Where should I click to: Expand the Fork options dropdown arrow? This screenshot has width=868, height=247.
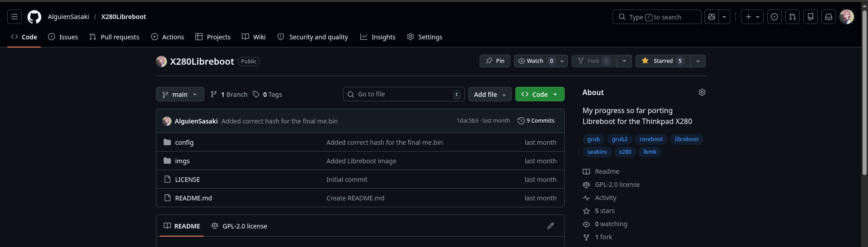(624, 61)
